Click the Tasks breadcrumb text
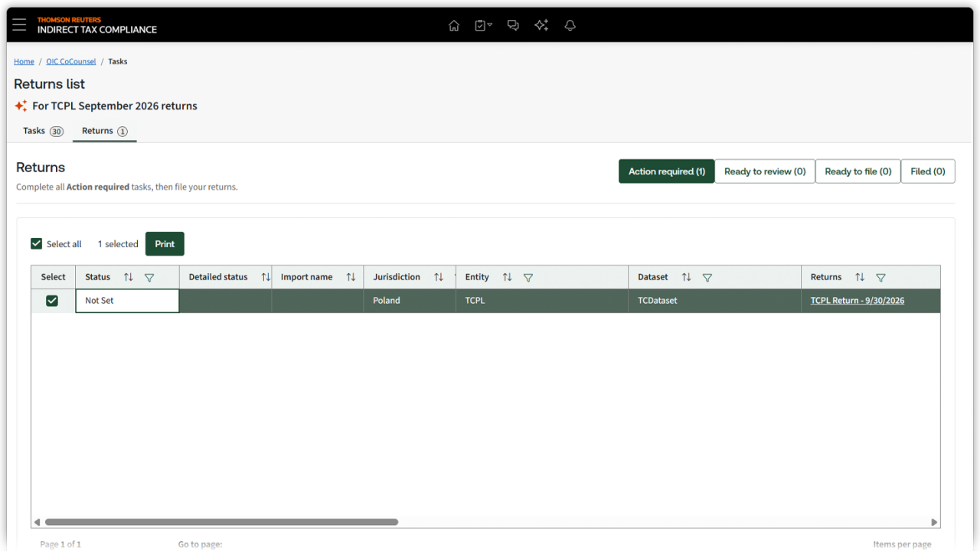This screenshot has height=551, width=980. tap(118, 61)
